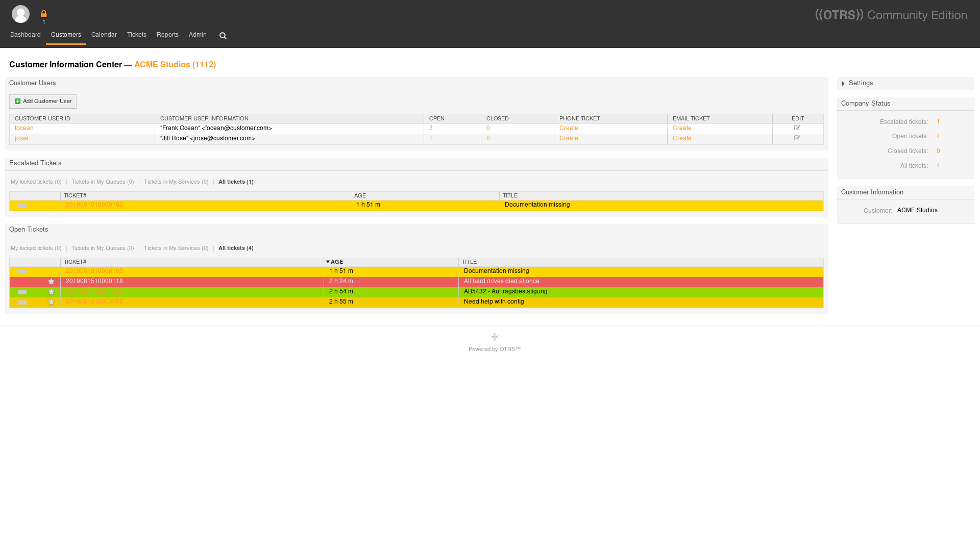980x551 pixels.
Task: Click the Add Customer User button
Action: pyautogui.click(x=43, y=102)
